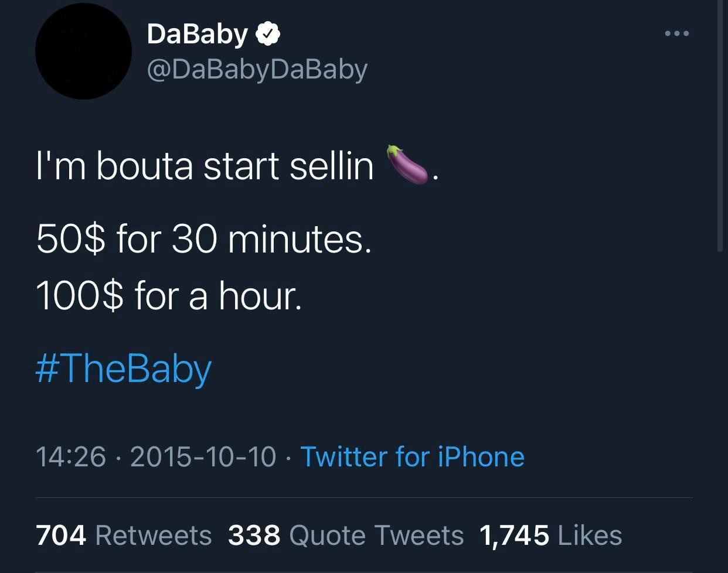Screen dimensions: 728x573
Task: Show the 1,745 Likes
Action: (551, 534)
